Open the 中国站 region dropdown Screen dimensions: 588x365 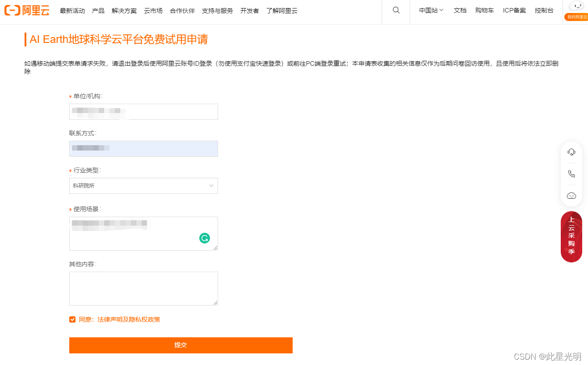[431, 10]
